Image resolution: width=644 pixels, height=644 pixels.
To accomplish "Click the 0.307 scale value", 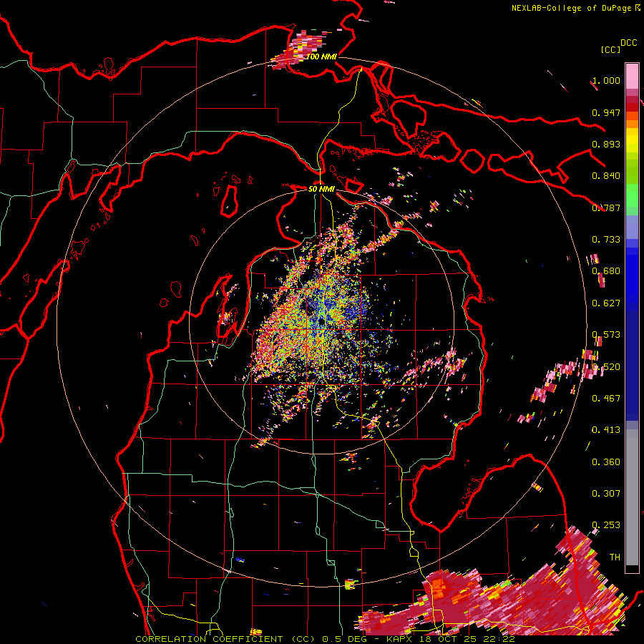I will point(606,494).
